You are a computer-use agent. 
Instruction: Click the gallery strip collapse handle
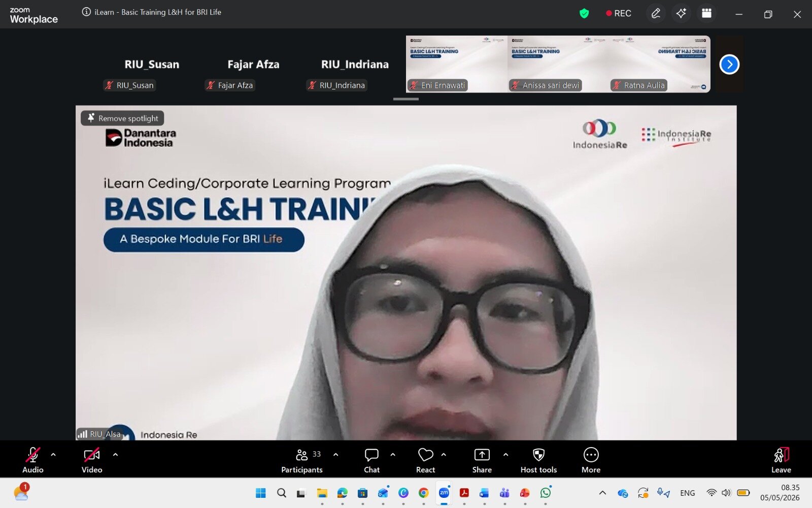[x=406, y=99]
